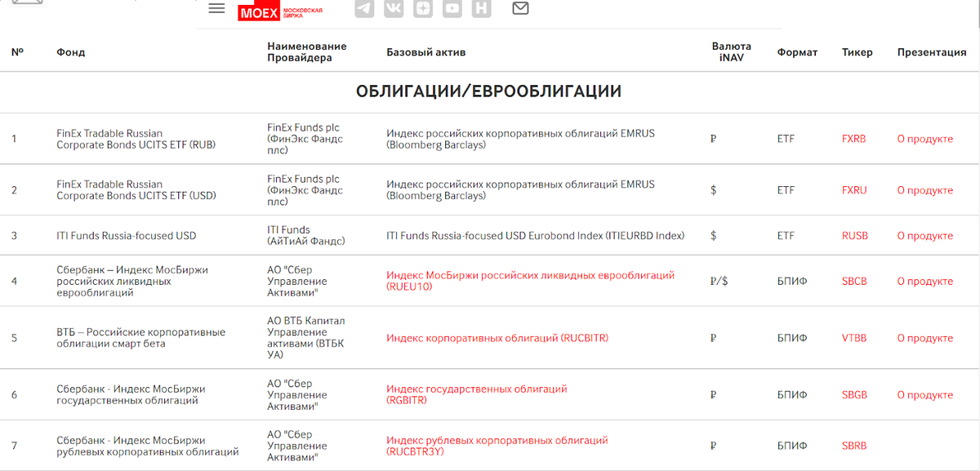Select fund 'Сбербанк - Индекс МосБиржи государственных облигаций'
The height and width of the screenshot is (471, 980).
pos(131,395)
